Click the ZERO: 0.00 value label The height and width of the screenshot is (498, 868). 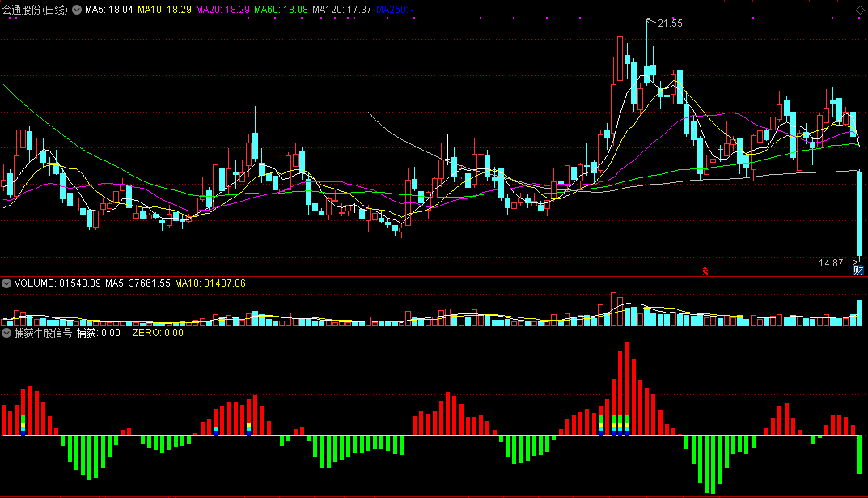click(158, 333)
